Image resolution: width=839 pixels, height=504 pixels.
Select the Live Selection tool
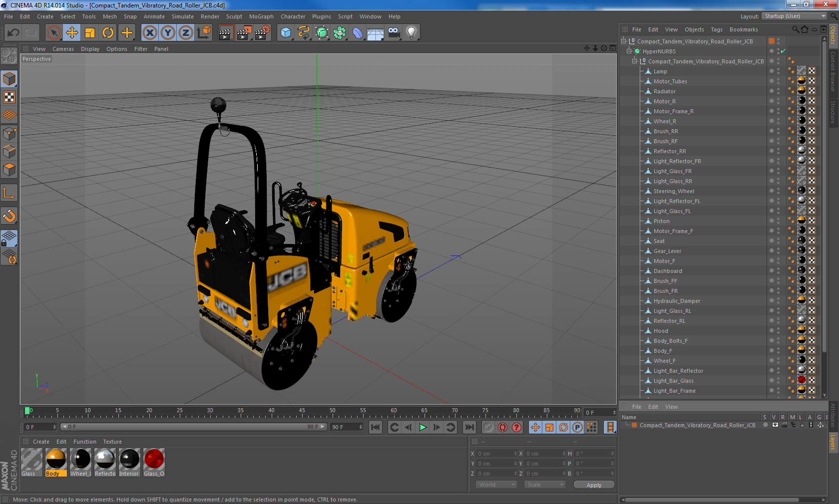click(x=54, y=33)
